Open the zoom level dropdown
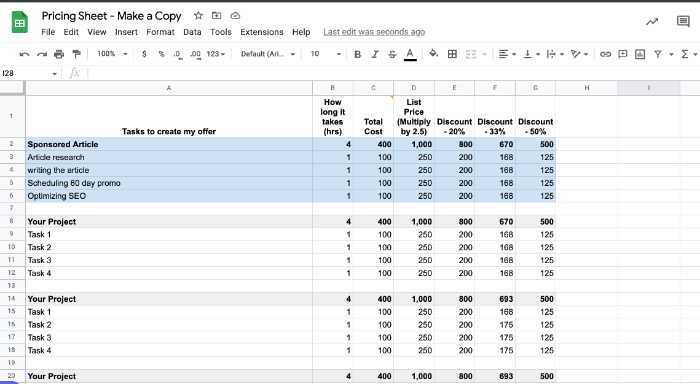The height and width of the screenshot is (384, 700). (112, 54)
